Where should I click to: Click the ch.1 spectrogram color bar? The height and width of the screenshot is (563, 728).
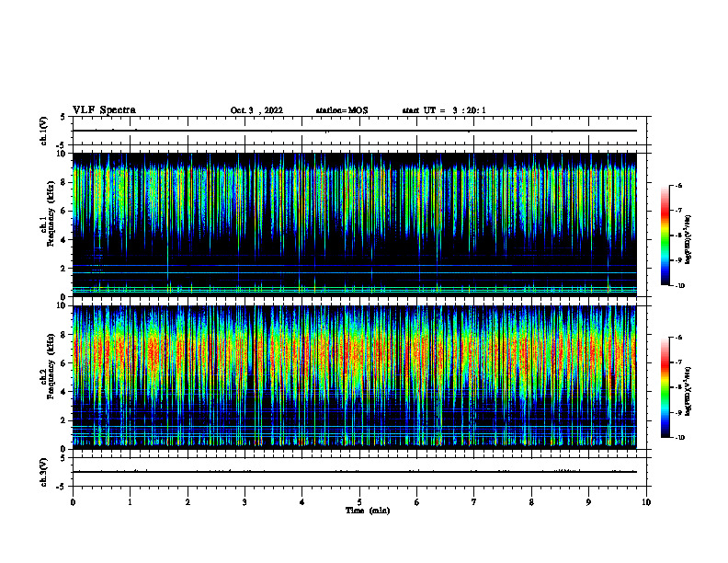coord(665,236)
